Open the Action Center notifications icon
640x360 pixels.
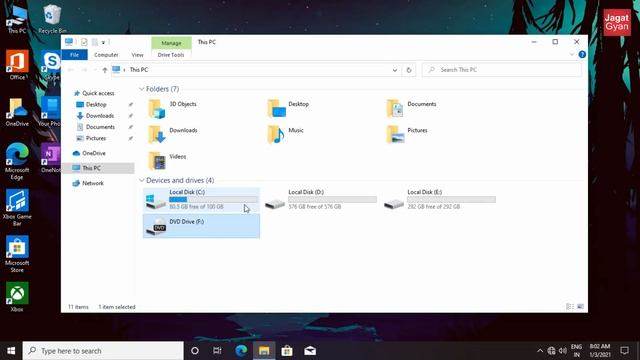click(624, 351)
